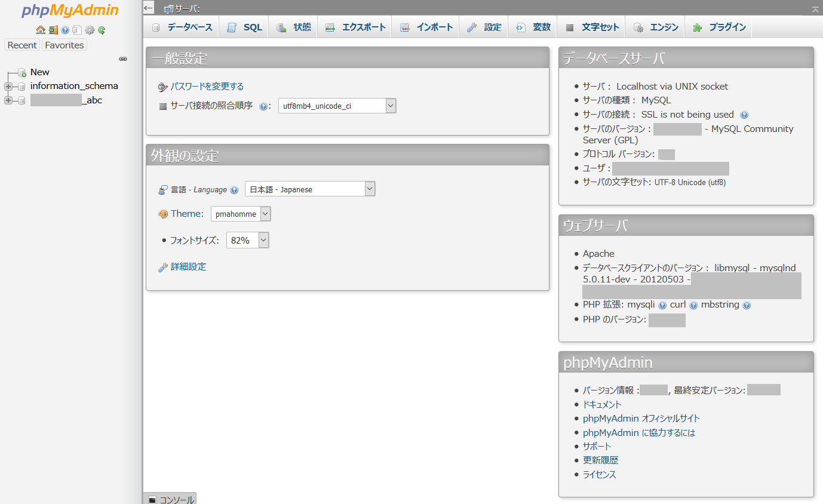Expand the _abc database node
Screen dimensions: 823x504
point(8,100)
